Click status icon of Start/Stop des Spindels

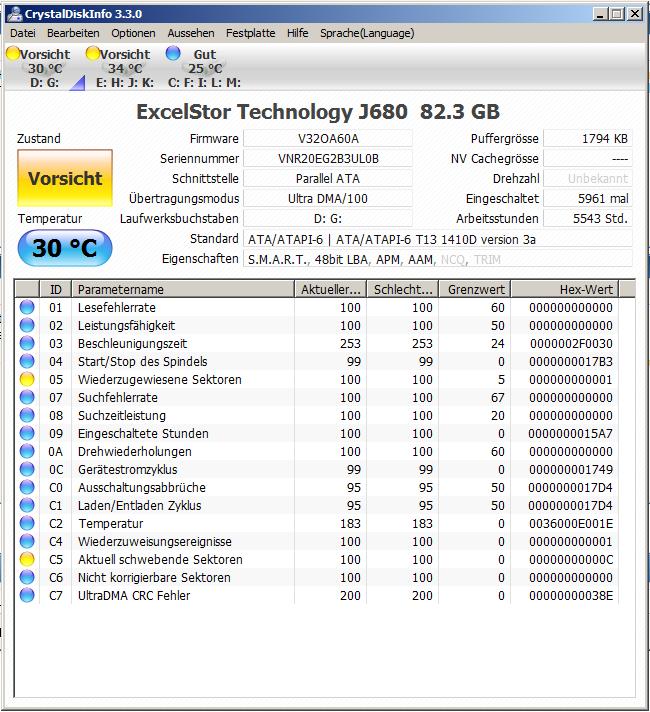(x=27, y=361)
